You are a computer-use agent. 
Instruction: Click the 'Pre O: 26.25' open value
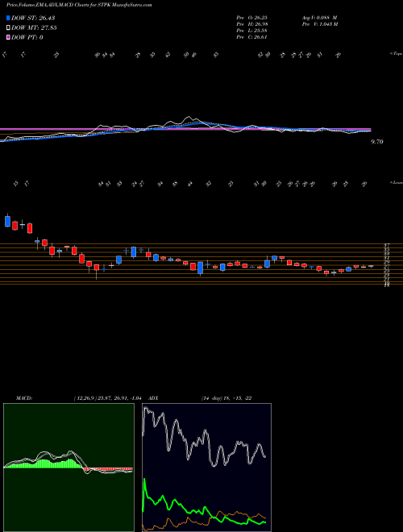252,18
